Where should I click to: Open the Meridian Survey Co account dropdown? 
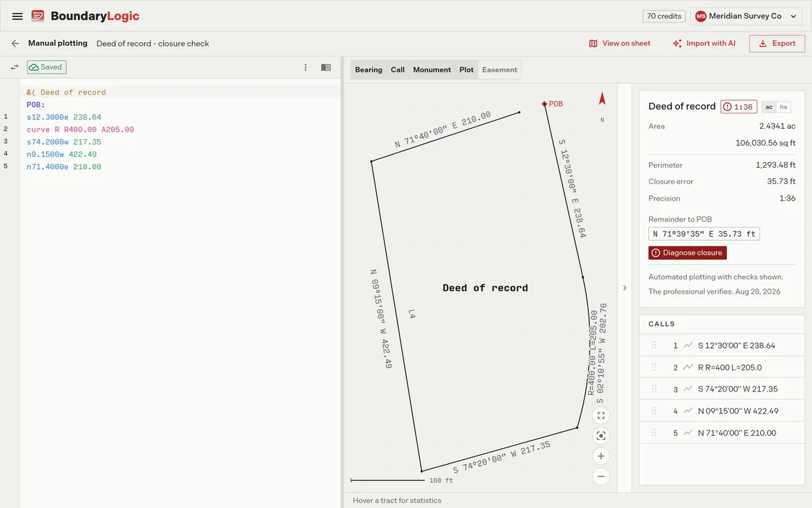tap(747, 16)
